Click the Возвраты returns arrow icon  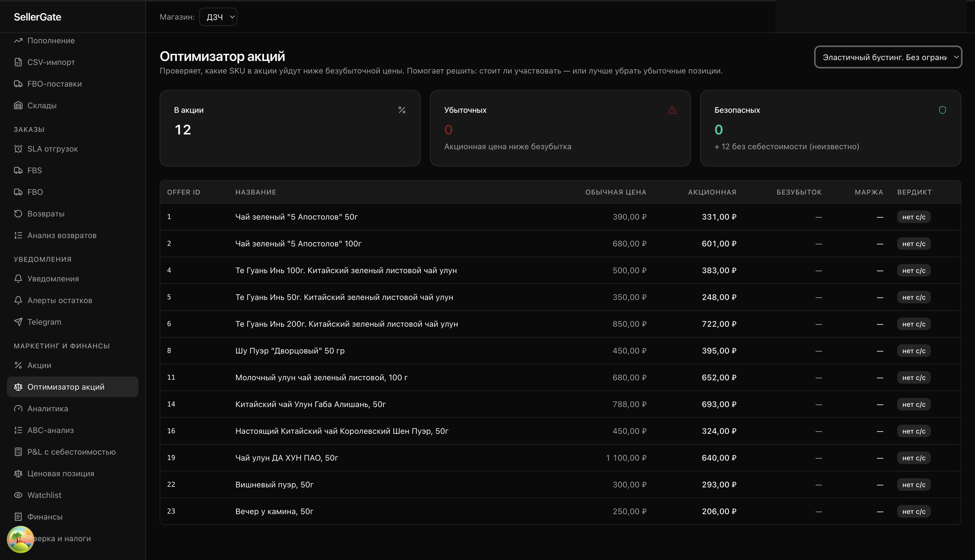point(18,213)
